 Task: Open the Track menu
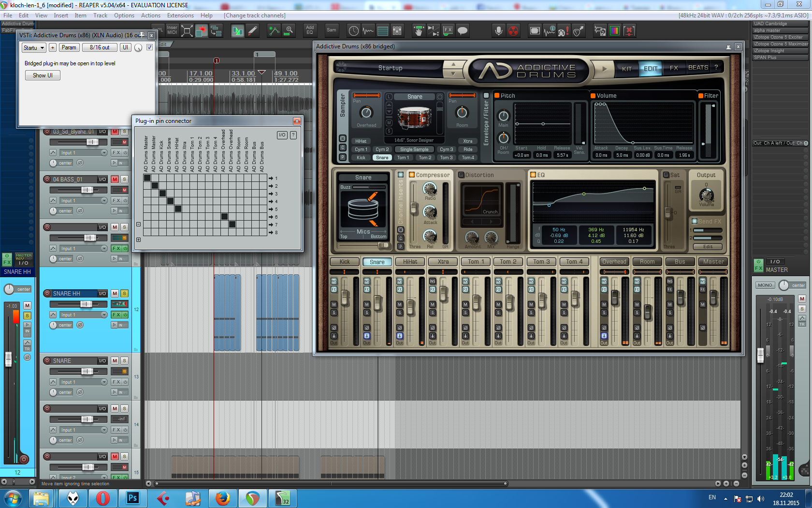[x=101, y=15]
